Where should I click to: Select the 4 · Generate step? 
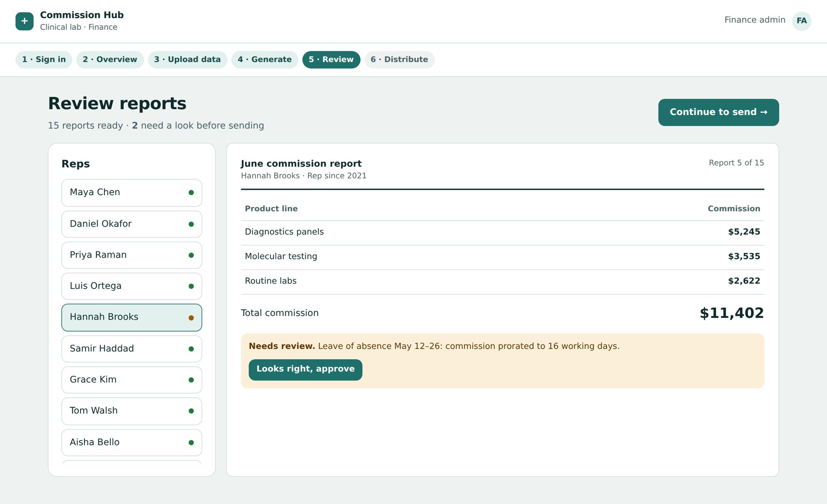pos(265,60)
